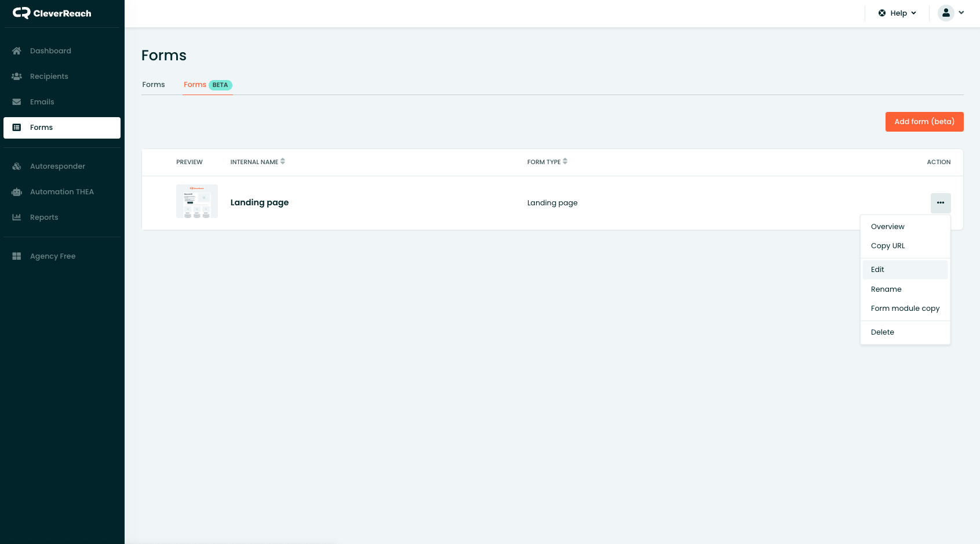The width and height of the screenshot is (980, 544).
Task: Choose Copy URL from the action menu
Action: pos(905,246)
